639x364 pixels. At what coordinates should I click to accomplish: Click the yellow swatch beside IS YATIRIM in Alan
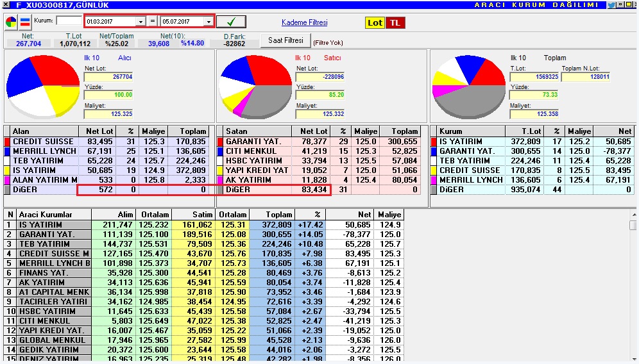coord(7,170)
